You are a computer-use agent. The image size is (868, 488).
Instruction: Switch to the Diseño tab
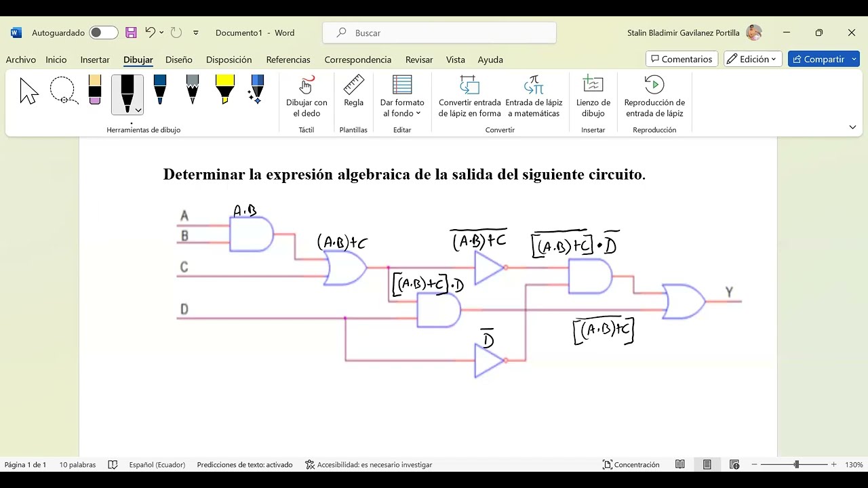(179, 60)
